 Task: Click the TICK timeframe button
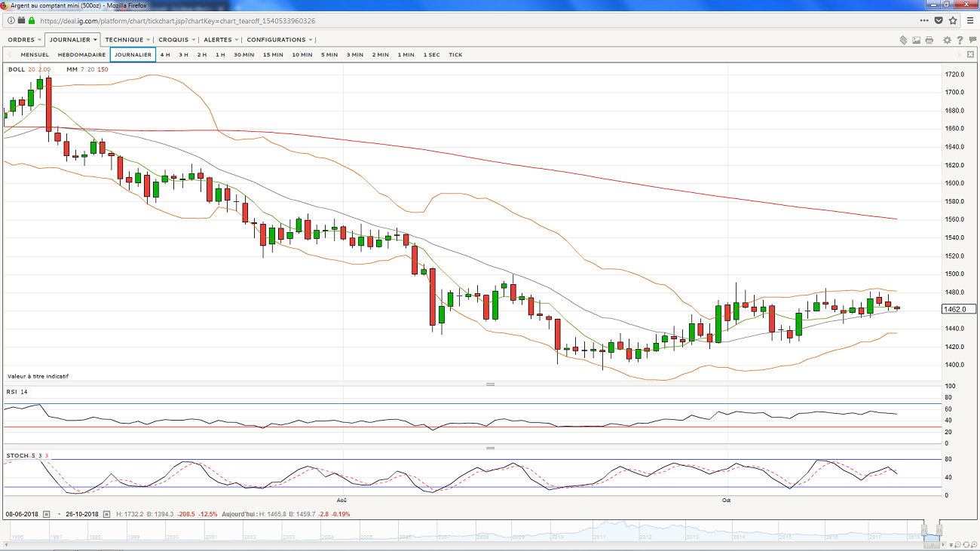coord(455,55)
